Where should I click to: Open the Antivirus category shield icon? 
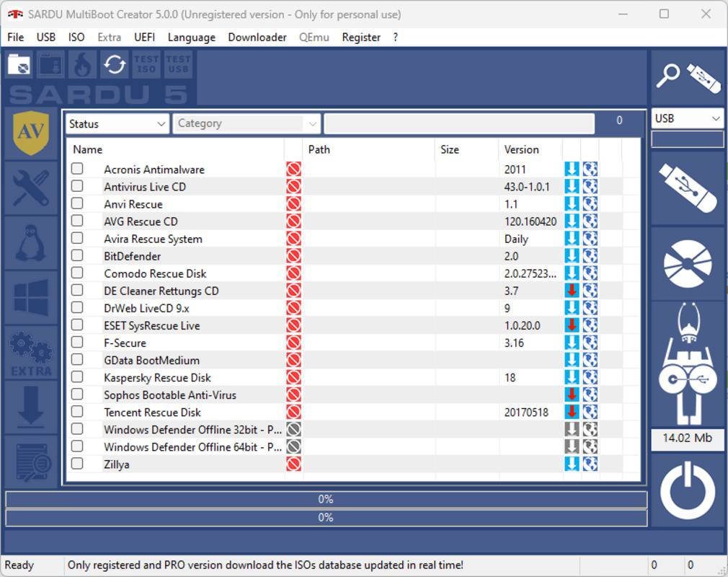(31, 133)
